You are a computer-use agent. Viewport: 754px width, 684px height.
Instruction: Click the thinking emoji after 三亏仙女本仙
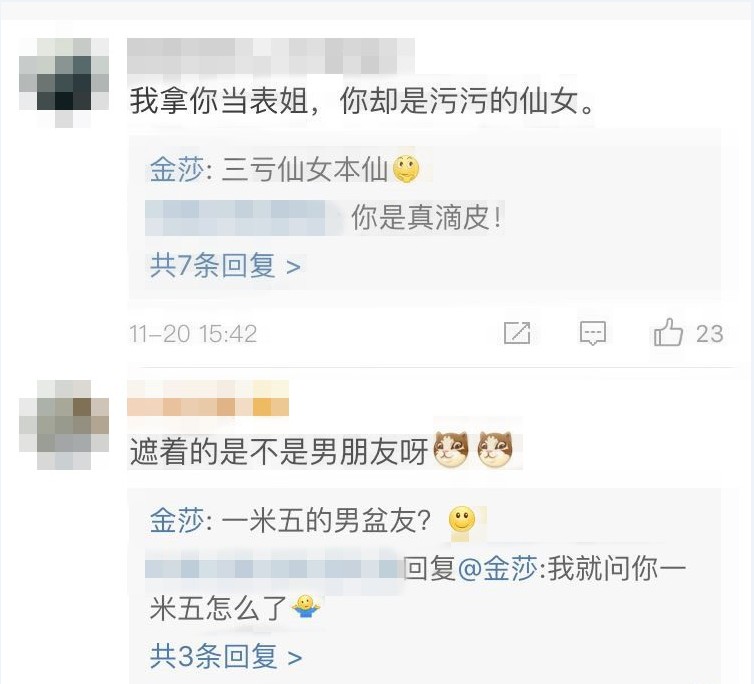coord(406,169)
